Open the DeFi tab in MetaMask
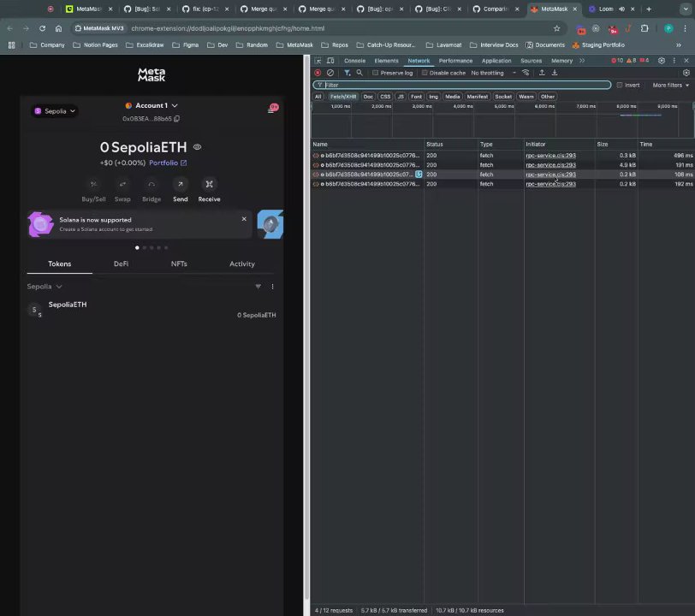695x616 pixels. click(x=121, y=264)
